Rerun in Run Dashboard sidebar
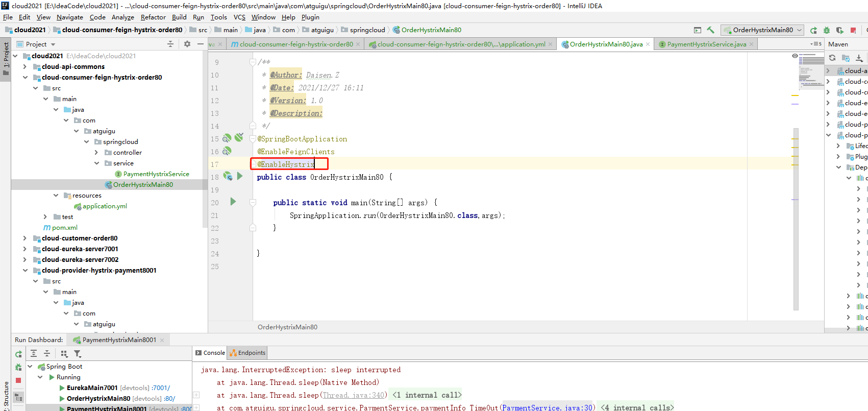Viewport: 868px width, 411px height. point(18,354)
